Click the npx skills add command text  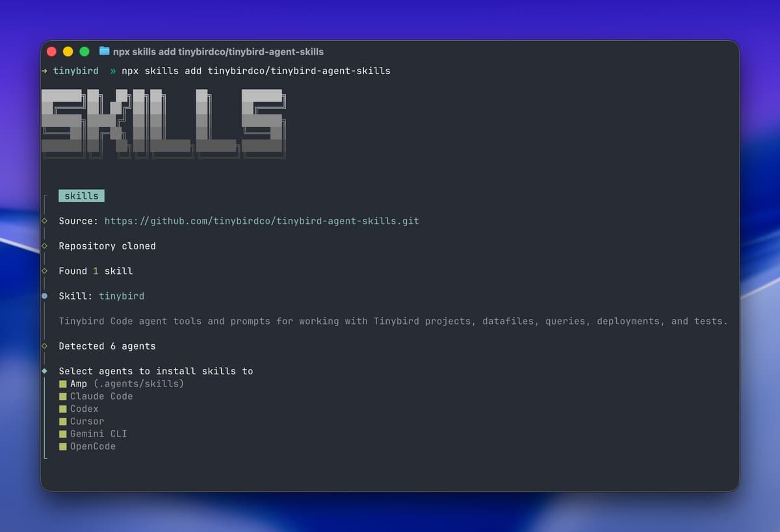[x=256, y=71]
